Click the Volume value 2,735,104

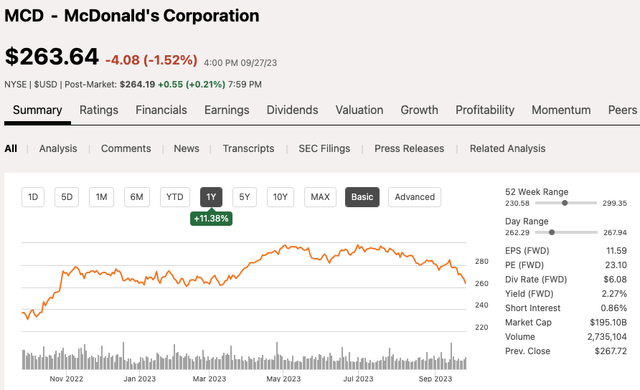click(x=607, y=337)
